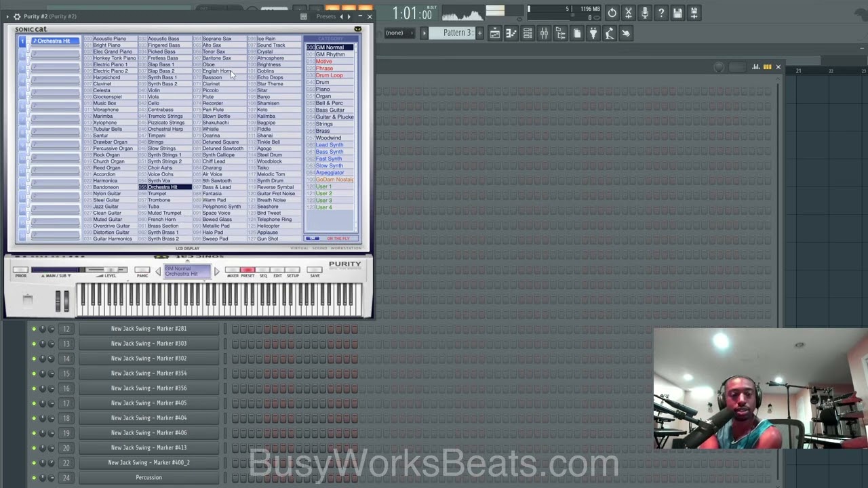The image size is (868, 488).
Task: Click the Playlist view icon
Action: [495, 33]
